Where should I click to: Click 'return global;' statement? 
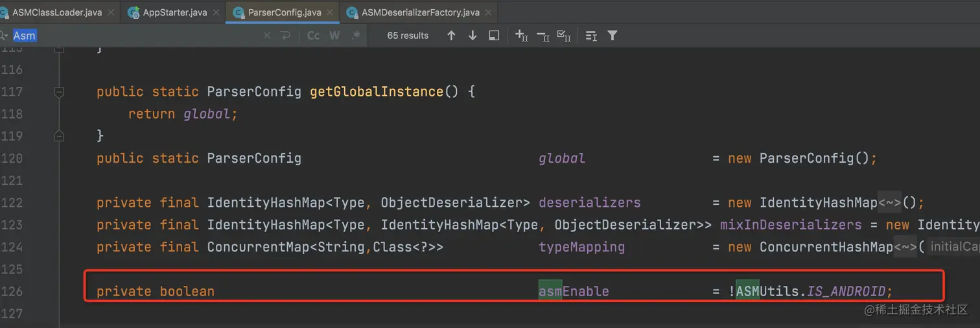click(183, 114)
